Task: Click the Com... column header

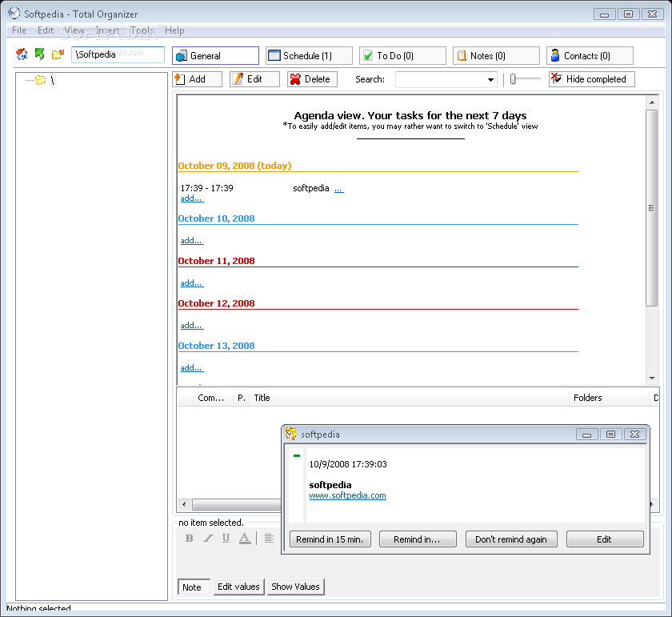Action: pyautogui.click(x=213, y=398)
